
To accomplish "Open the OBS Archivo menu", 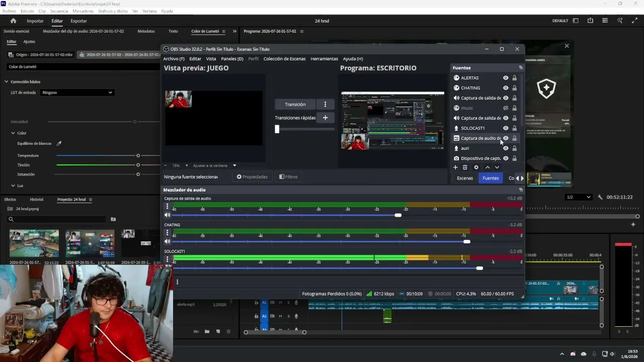I will [174, 59].
